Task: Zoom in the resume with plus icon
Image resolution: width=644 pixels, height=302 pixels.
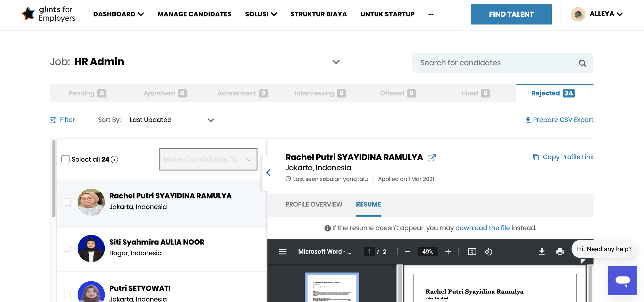Action: tap(448, 251)
